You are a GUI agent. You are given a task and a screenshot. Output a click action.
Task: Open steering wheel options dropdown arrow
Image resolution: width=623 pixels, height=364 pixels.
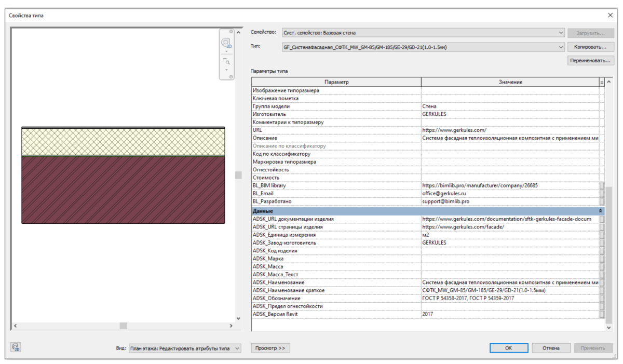(x=226, y=51)
